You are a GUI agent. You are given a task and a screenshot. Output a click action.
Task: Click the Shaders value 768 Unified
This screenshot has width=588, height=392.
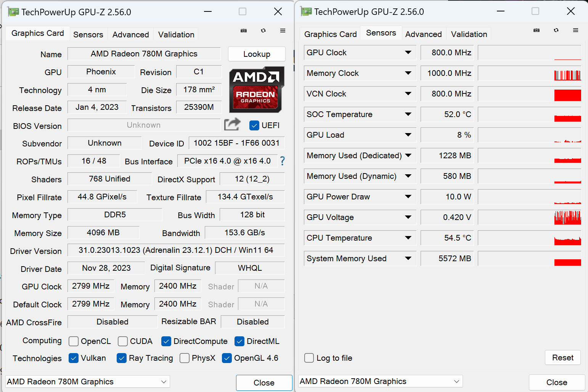109,179
